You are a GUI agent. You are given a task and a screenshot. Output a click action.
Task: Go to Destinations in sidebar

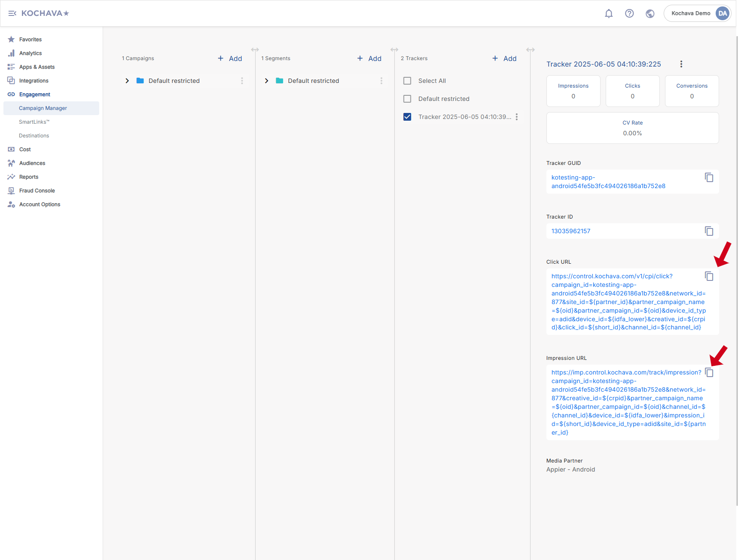click(34, 136)
